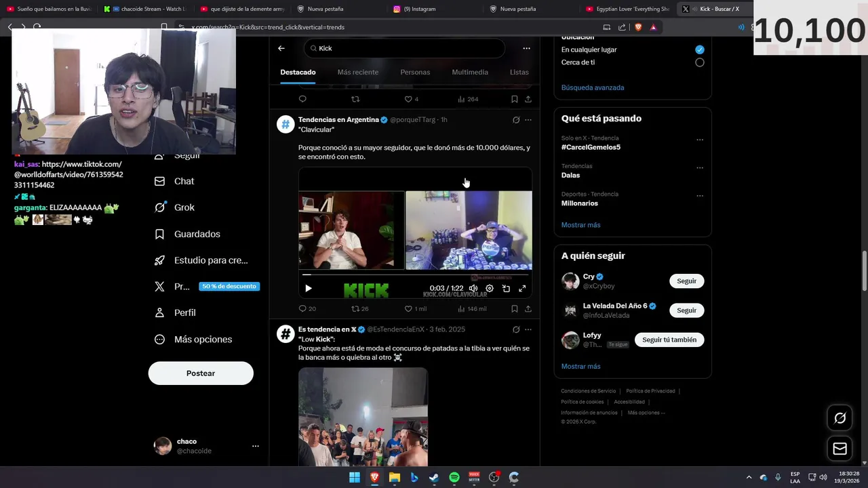
Task: Open the three-dot menu beside the search box
Action: point(526,48)
